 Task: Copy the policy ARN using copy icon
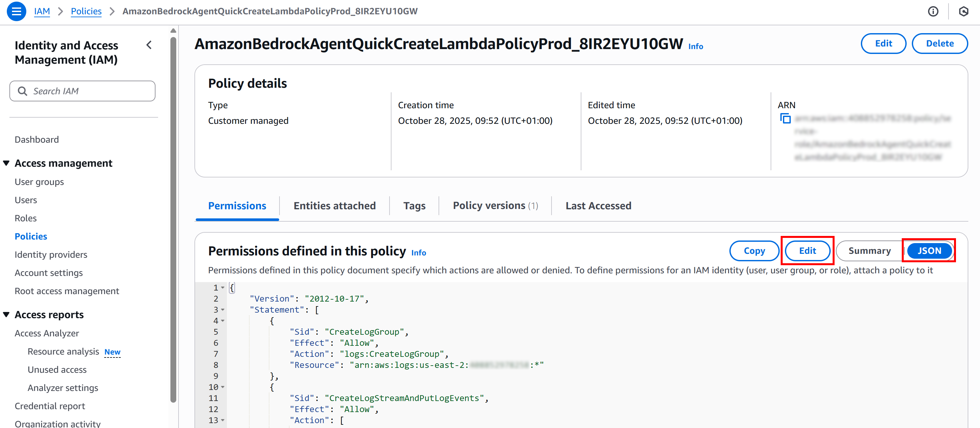tap(785, 118)
